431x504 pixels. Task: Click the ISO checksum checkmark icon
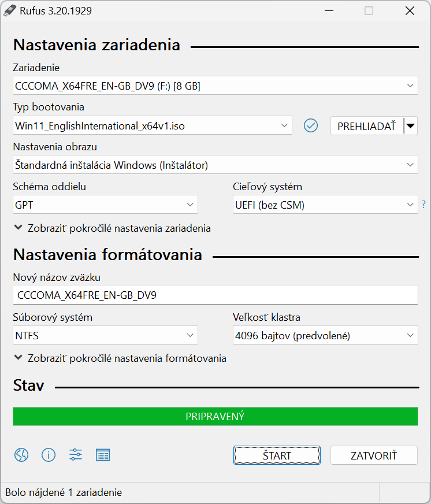coord(311,125)
